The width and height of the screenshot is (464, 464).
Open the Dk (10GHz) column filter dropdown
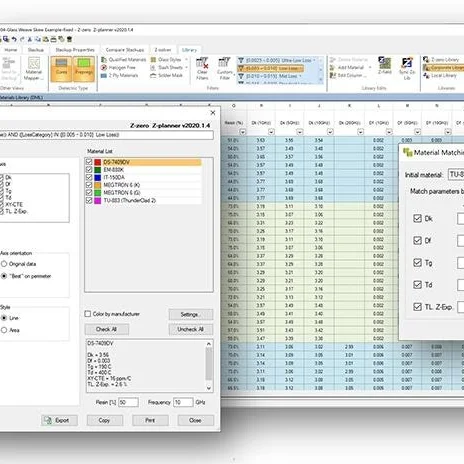coord(330,132)
